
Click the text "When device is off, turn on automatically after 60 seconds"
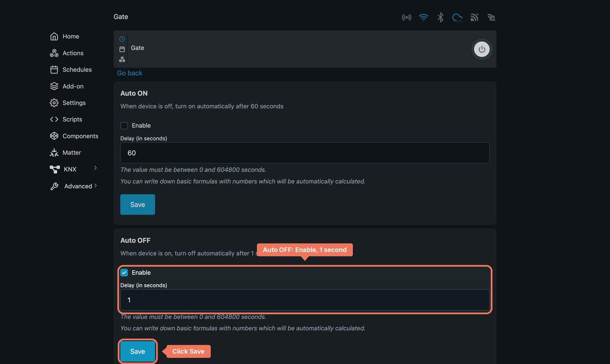point(202,106)
